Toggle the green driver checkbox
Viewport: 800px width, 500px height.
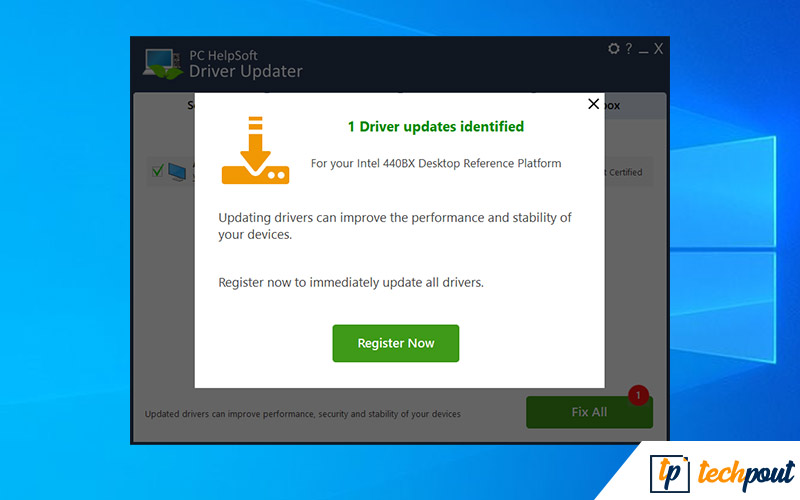158,170
